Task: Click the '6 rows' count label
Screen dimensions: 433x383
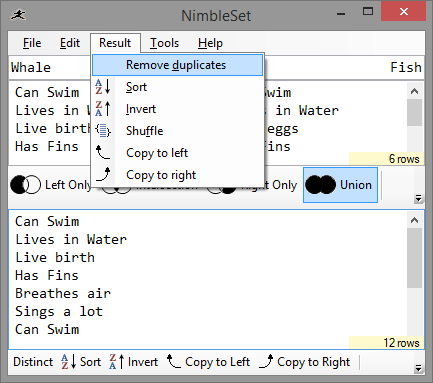Action: [404, 159]
